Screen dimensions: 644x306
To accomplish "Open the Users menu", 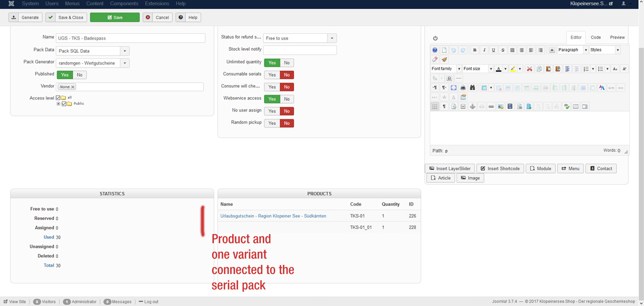I will [52, 4].
